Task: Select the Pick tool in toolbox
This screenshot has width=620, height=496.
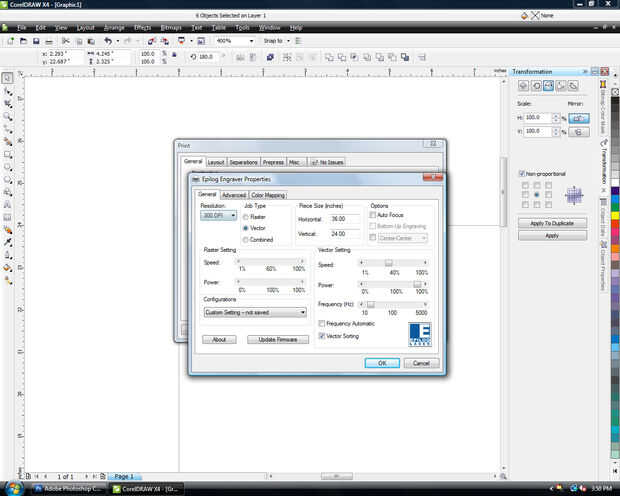Action: tap(7, 78)
